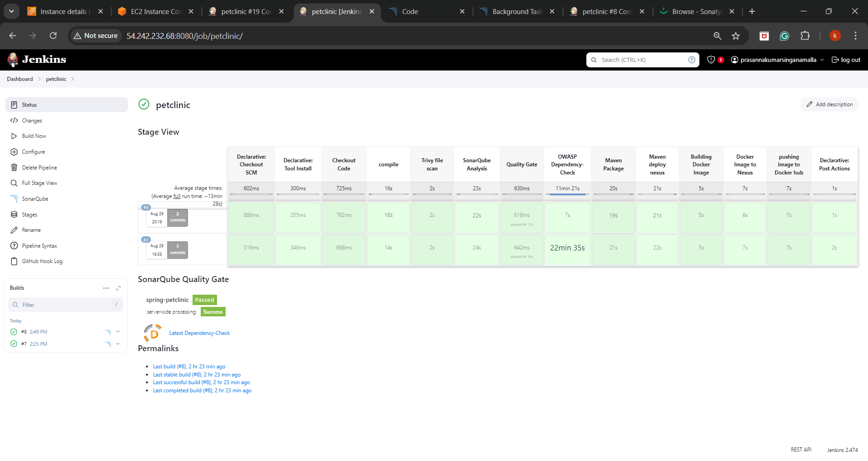The width and height of the screenshot is (868, 461).
Task: Open the user account dropdown chevron
Action: (x=822, y=60)
